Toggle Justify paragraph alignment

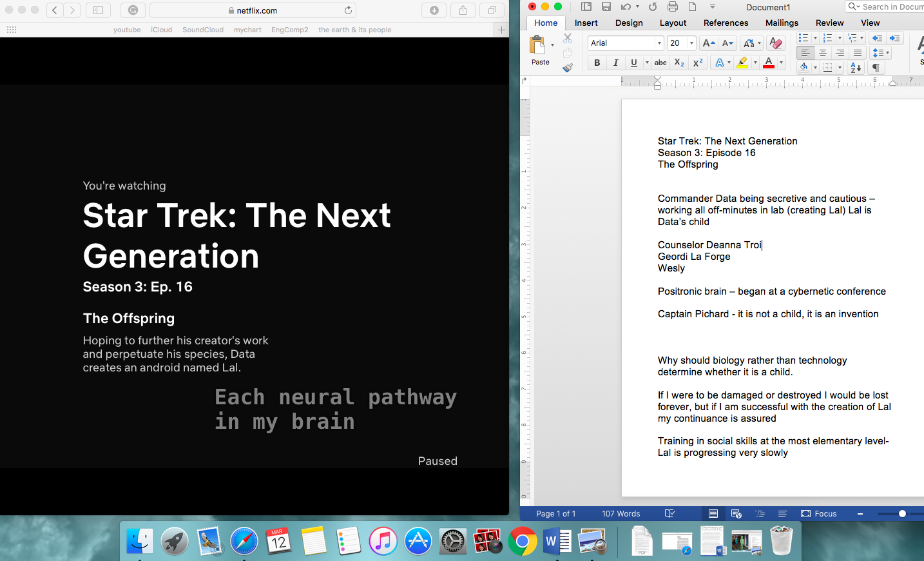click(858, 53)
